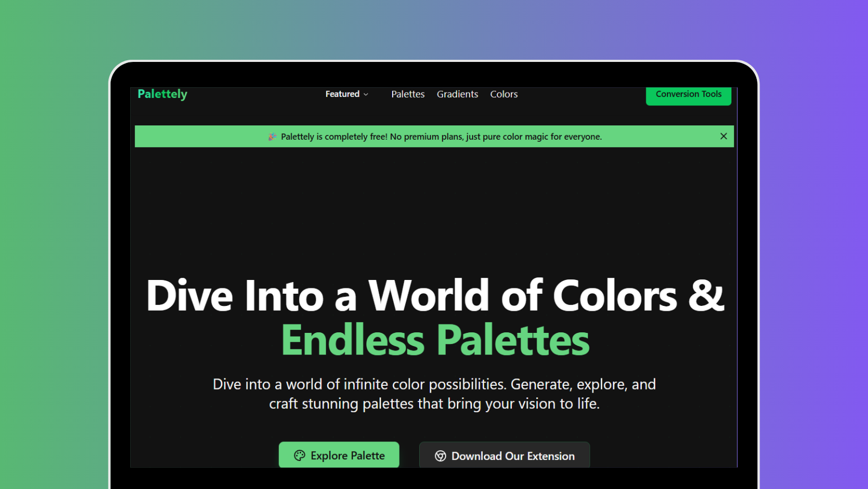Screen dimensions: 868x489
Task: Click the paint palette icon in Explore button
Action: point(300,456)
